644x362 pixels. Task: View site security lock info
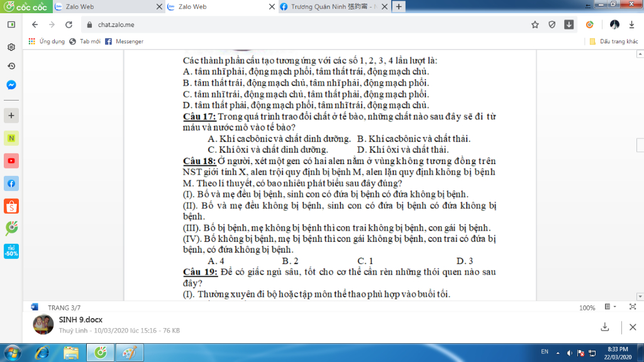pyautogui.click(x=89, y=25)
